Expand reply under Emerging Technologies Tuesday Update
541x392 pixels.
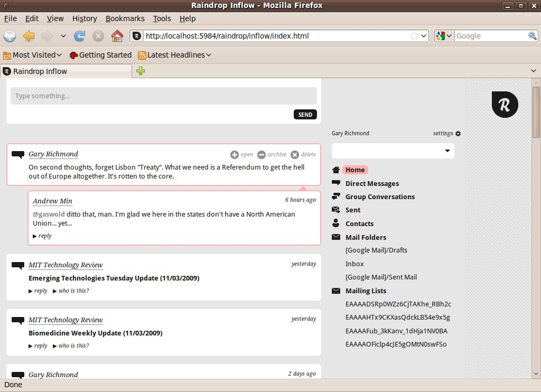pos(38,291)
